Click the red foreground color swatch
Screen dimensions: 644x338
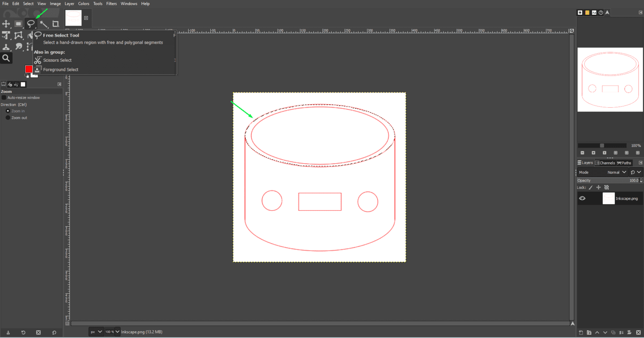coord(29,69)
